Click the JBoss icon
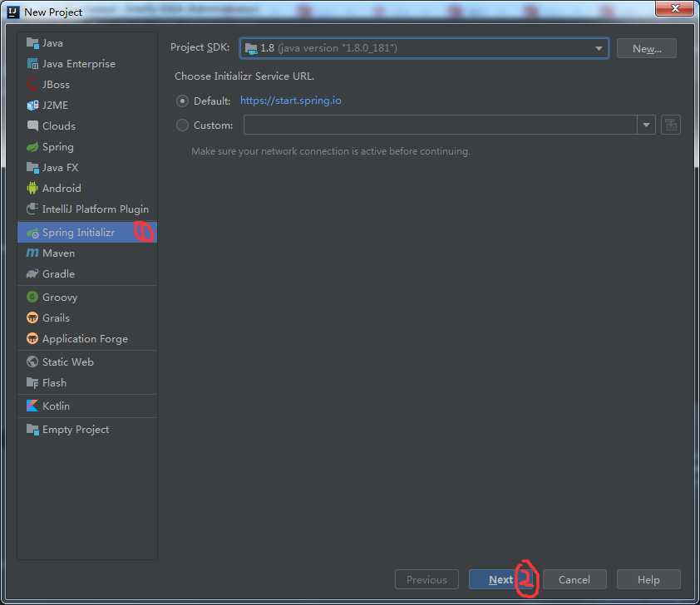Viewport: 700px width, 605px height. click(32, 84)
